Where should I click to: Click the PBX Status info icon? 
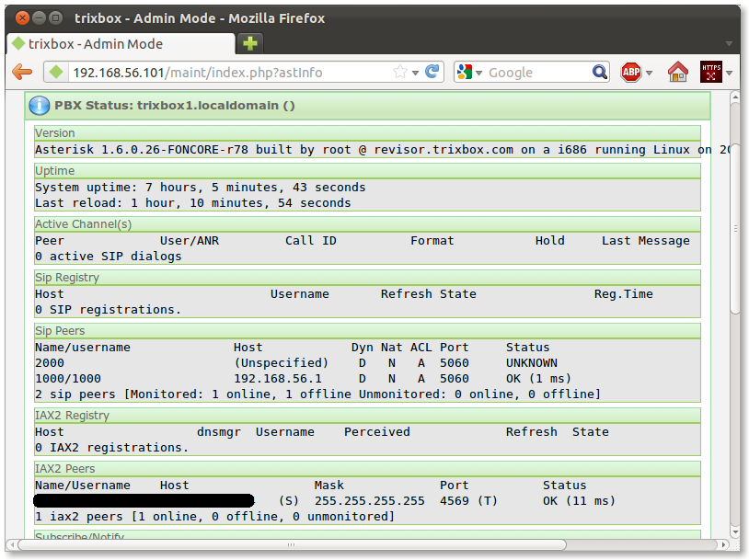click(40, 106)
